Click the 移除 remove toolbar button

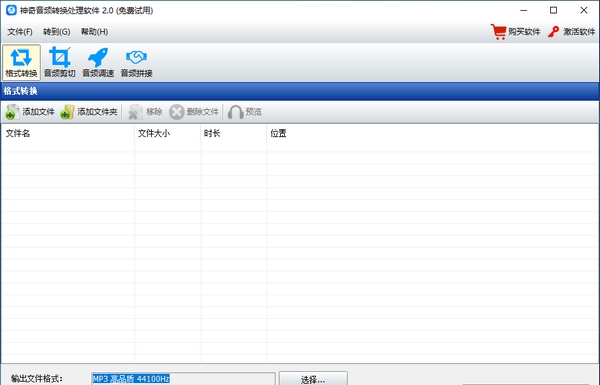[145, 112]
